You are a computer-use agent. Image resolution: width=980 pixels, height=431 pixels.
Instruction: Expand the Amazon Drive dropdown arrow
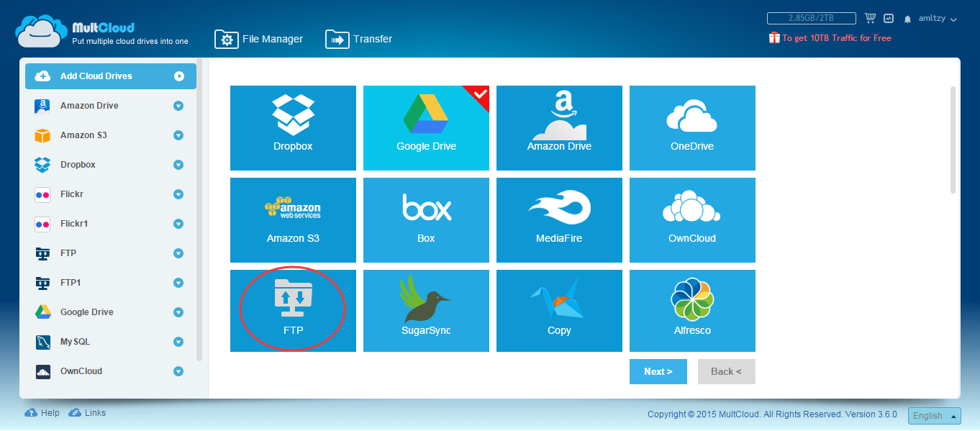click(x=178, y=106)
